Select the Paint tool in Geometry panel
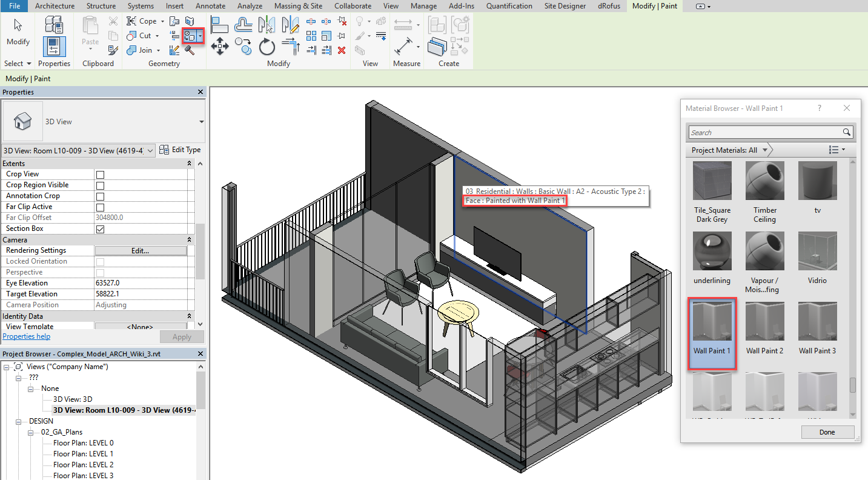 [190, 36]
